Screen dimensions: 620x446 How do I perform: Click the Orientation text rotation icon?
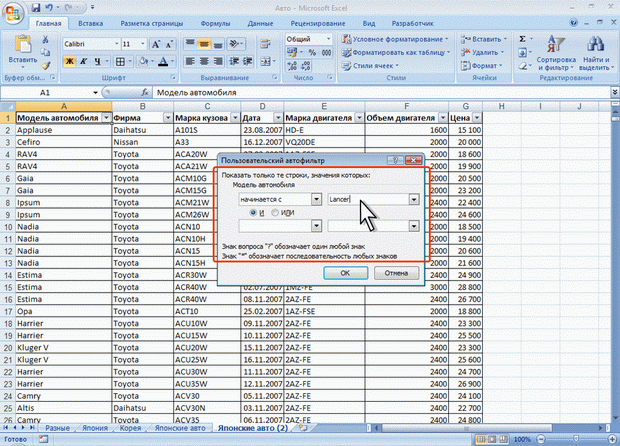pos(235,44)
